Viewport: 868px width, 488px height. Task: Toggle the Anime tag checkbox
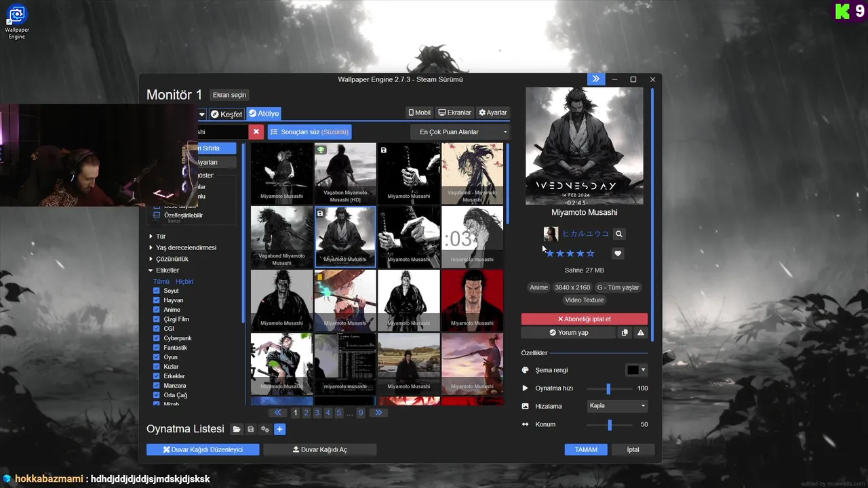pyautogui.click(x=157, y=310)
